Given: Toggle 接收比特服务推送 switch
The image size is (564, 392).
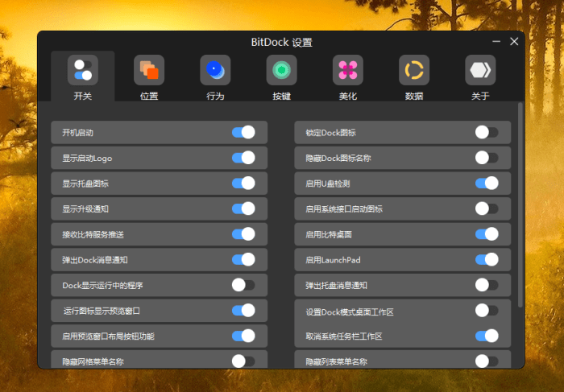Looking at the screenshot, I should (x=243, y=234).
